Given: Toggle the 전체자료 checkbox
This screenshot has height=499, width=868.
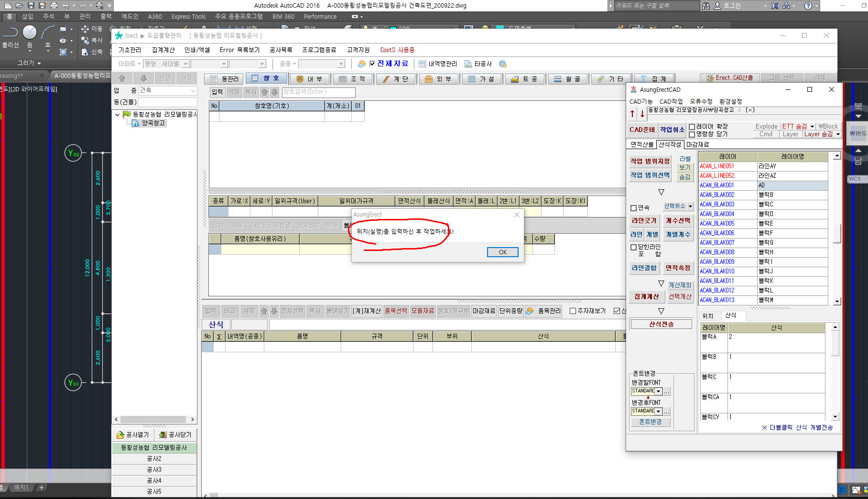Looking at the screenshot, I should point(372,64).
